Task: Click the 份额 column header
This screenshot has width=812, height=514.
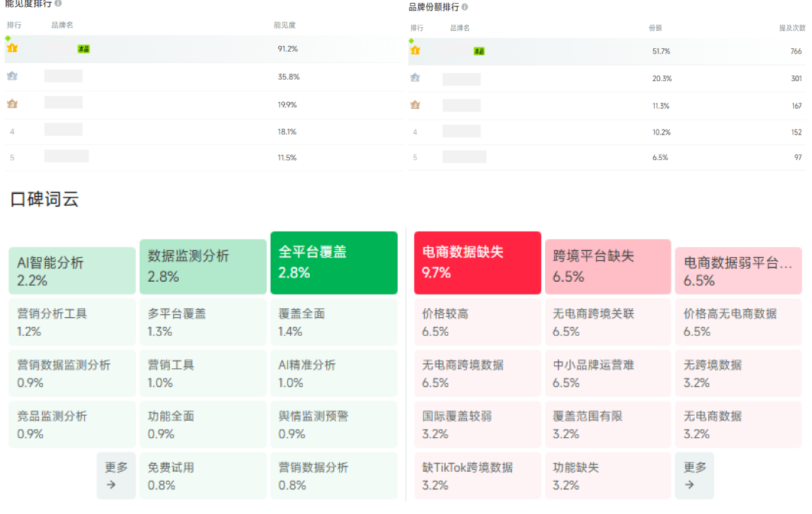Action: pos(655,28)
